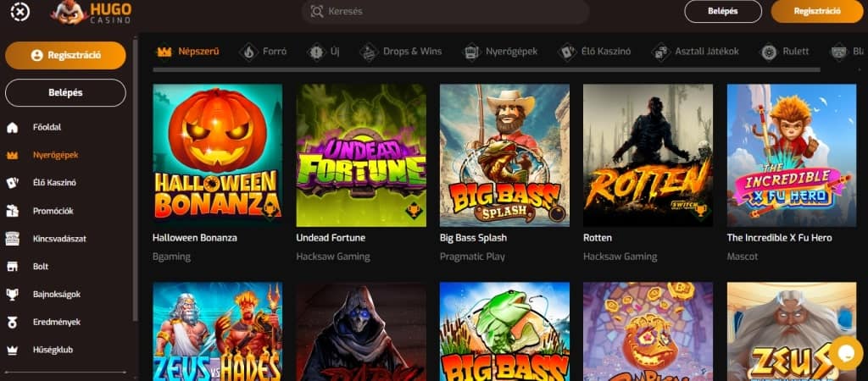This screenshot has width=868, height=381.
Task: Click in the Keresés search field
Action: pyautogui.click(x=446, y=11)
